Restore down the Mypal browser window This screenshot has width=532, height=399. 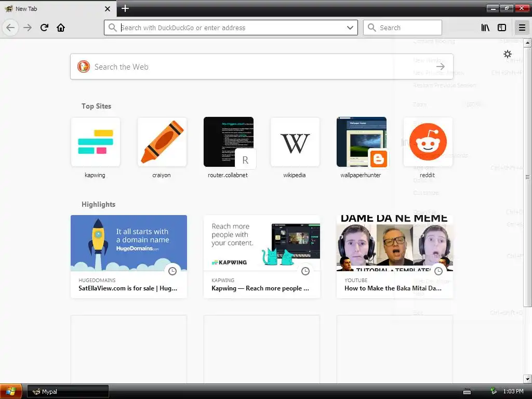click(x=507, y=8)
